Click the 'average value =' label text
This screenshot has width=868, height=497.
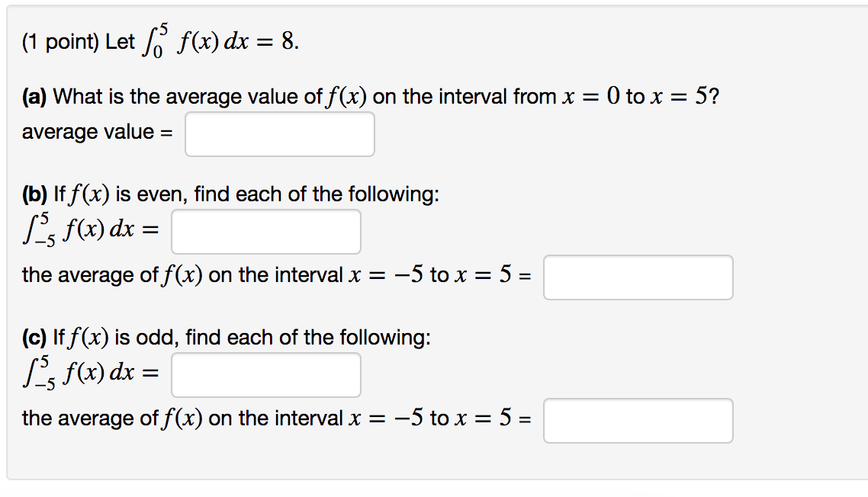coord(98,133)
